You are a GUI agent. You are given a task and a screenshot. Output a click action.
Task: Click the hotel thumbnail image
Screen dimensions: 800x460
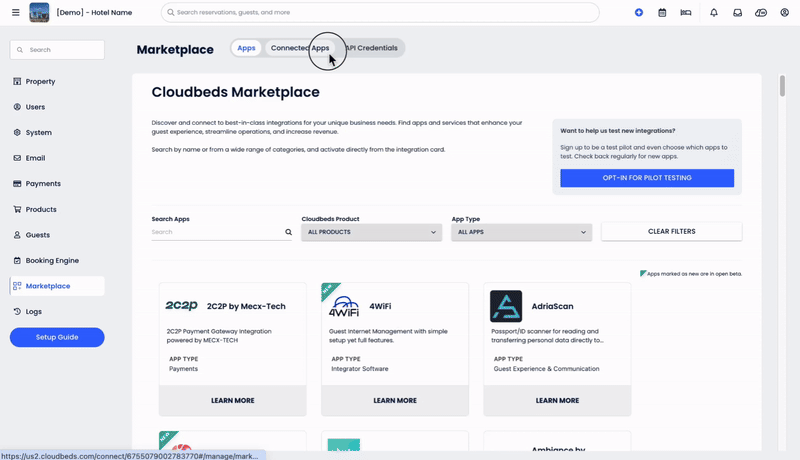point(39,13)
